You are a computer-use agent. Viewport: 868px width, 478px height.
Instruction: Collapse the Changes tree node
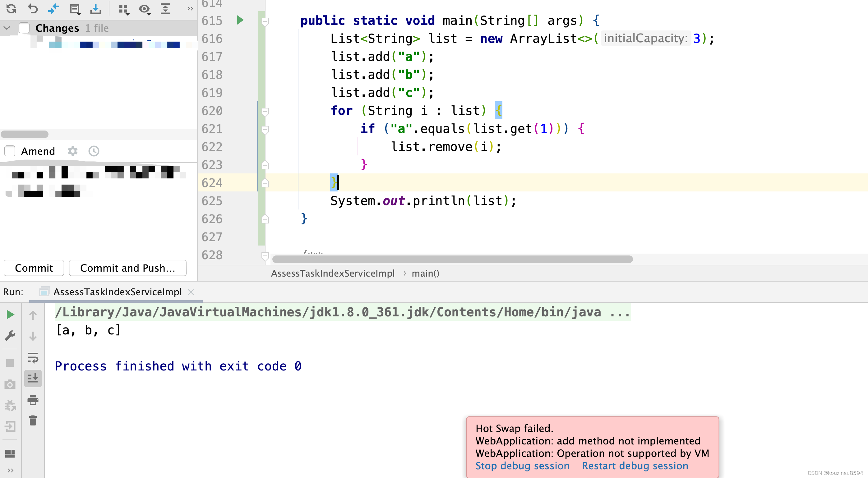pos(7,28)
